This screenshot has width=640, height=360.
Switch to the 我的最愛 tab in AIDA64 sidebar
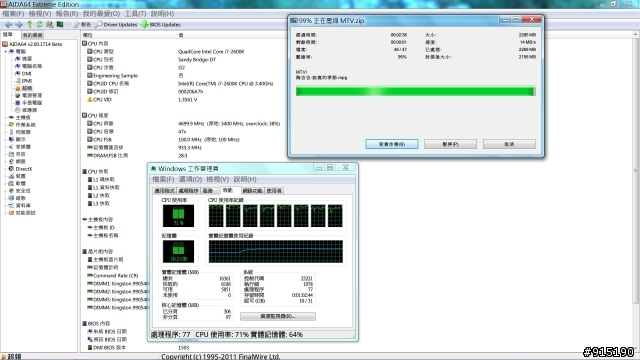tap(32, 36)
